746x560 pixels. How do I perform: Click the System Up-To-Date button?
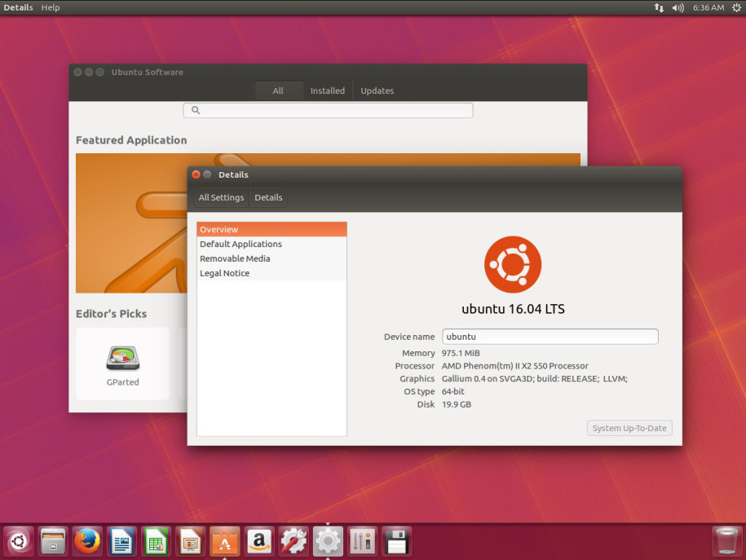coord(629,428)
